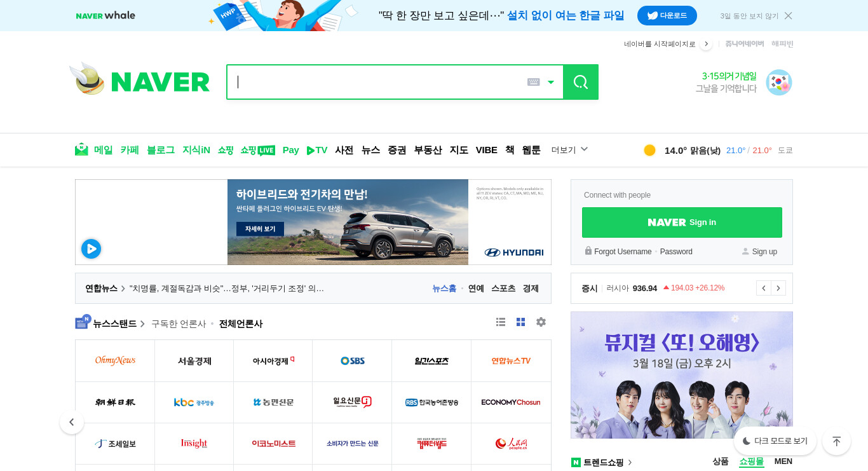Click the 3·15의거 기념일 text link
The height and width of the screenshot is (471, 868).
729,76
